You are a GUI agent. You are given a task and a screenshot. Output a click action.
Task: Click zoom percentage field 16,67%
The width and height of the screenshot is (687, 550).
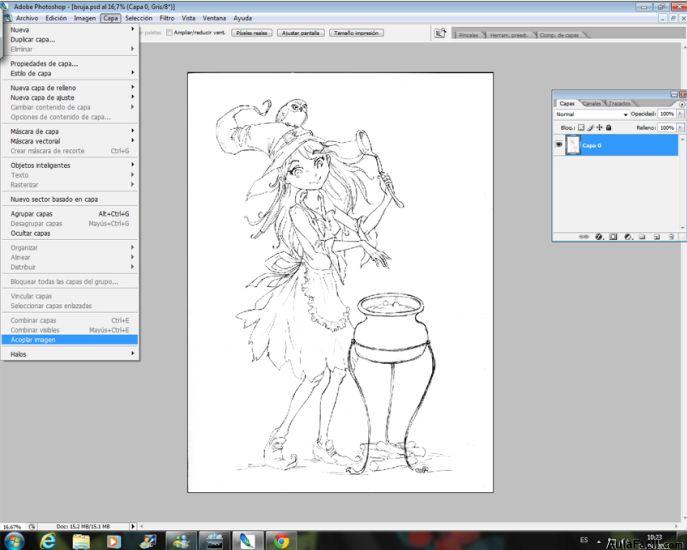tap(12, 526)
